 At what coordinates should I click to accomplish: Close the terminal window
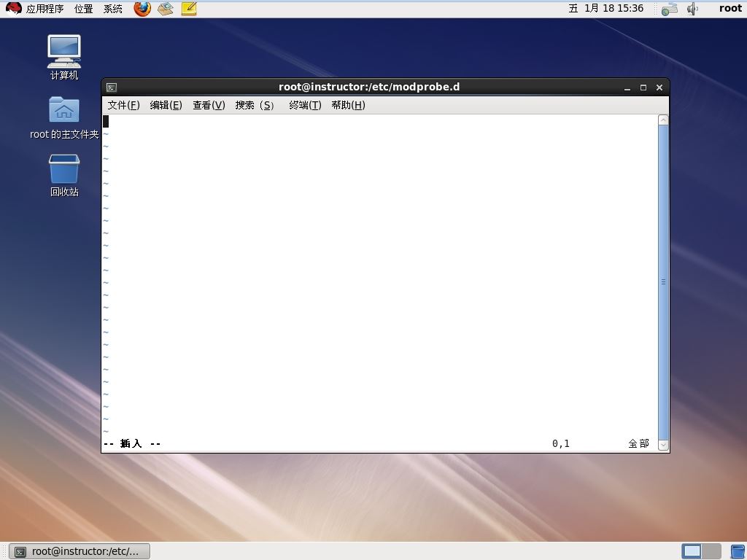click(659, 87)
